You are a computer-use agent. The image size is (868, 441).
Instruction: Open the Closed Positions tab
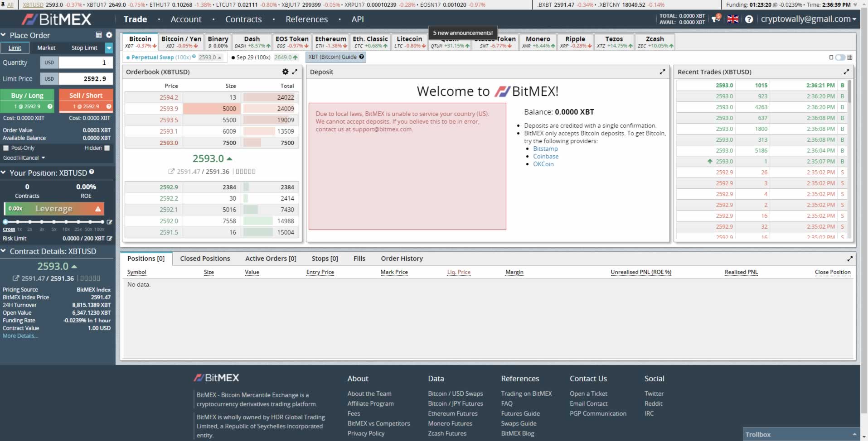pos(205,259)
